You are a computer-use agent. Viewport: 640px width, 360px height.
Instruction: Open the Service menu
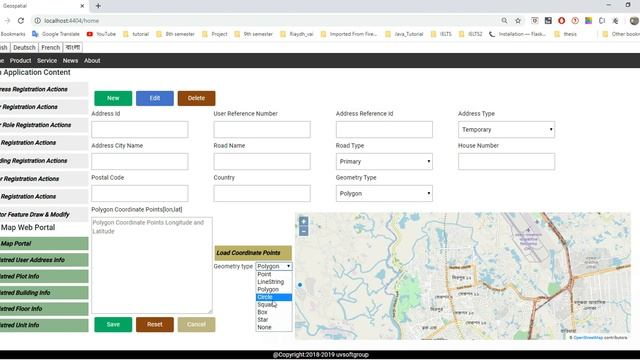click(x=47, y=60)
